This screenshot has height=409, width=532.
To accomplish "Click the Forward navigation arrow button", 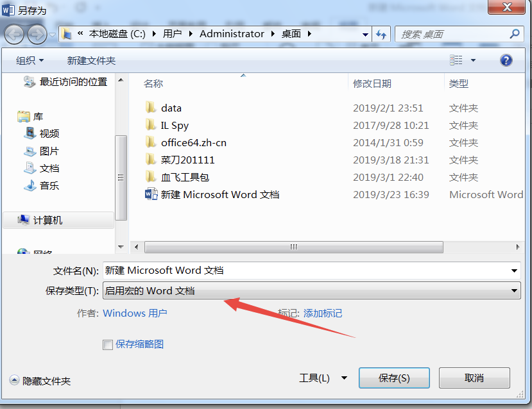I will [x=37, y=34].
